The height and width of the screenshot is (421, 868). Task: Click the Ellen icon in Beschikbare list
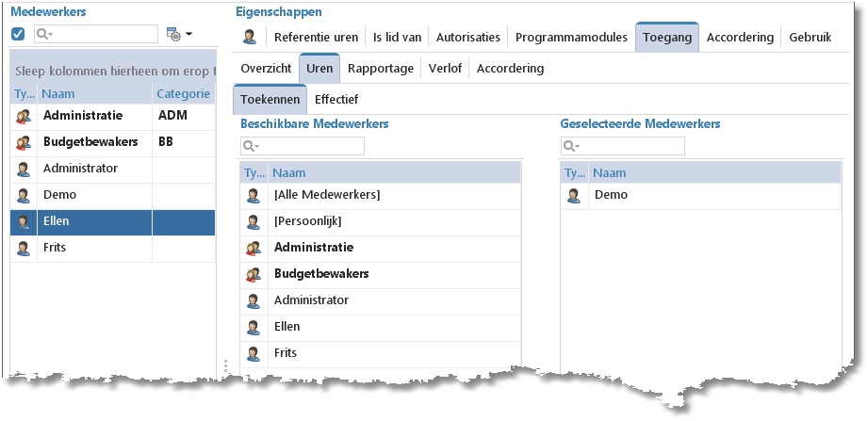254,328
